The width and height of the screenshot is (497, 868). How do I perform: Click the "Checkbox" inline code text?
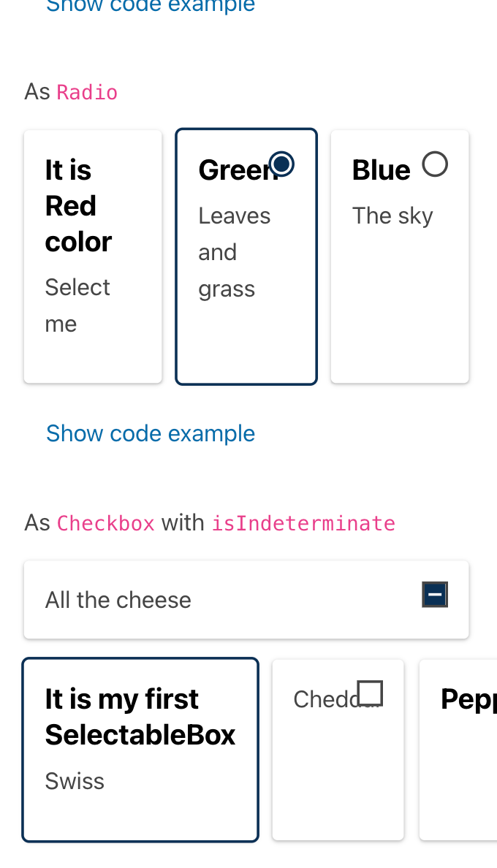tap(105, 523)
